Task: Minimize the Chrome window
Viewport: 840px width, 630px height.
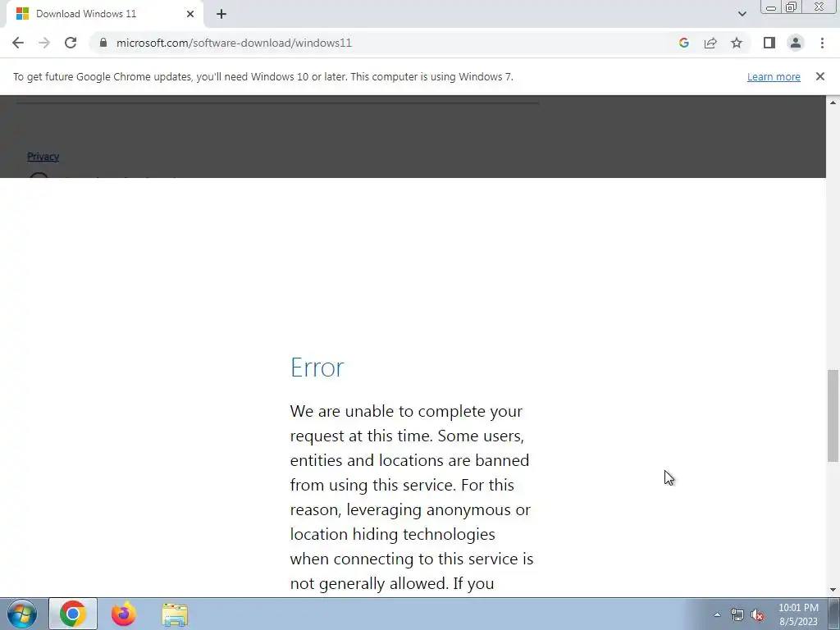Action: [771, 7]
